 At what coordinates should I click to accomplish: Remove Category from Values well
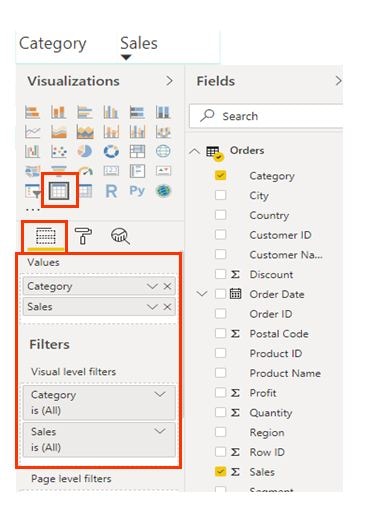point(168,286)
